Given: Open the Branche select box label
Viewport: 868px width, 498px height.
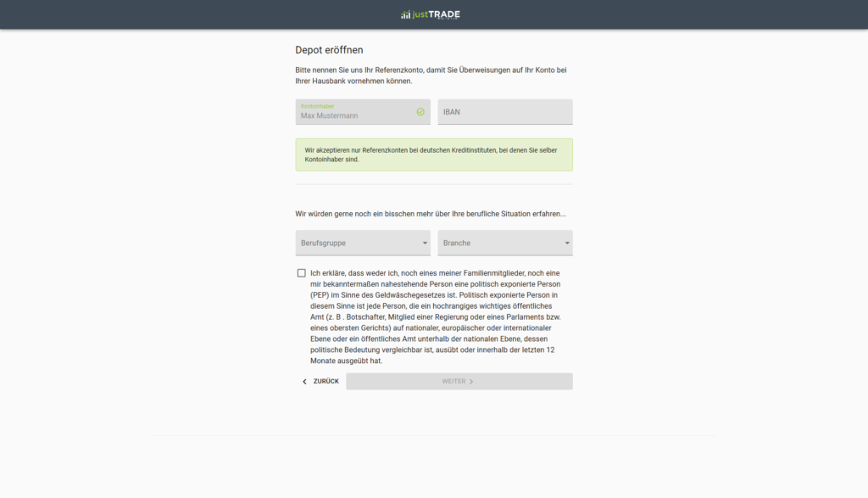Looking at the screenshot, I should [457, 243].
